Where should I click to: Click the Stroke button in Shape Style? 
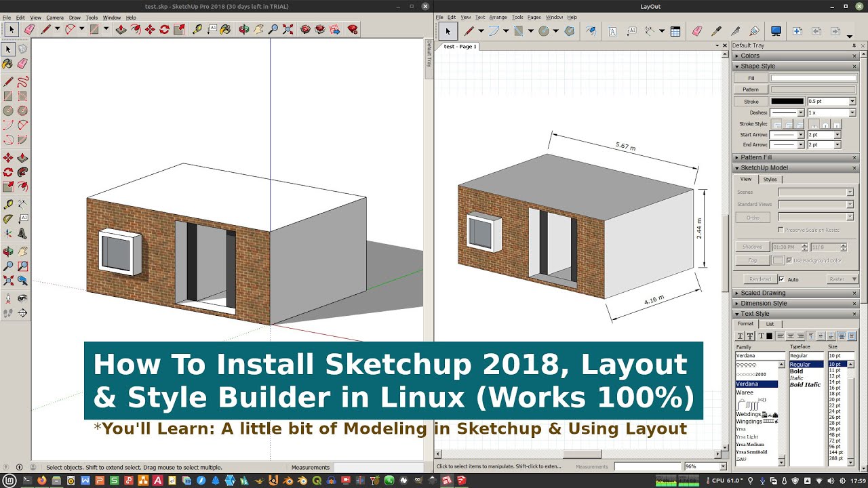(x=751, y=102)
